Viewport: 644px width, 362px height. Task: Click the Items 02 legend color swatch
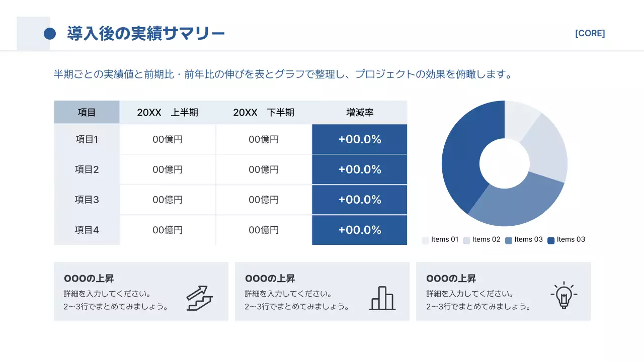466,240
